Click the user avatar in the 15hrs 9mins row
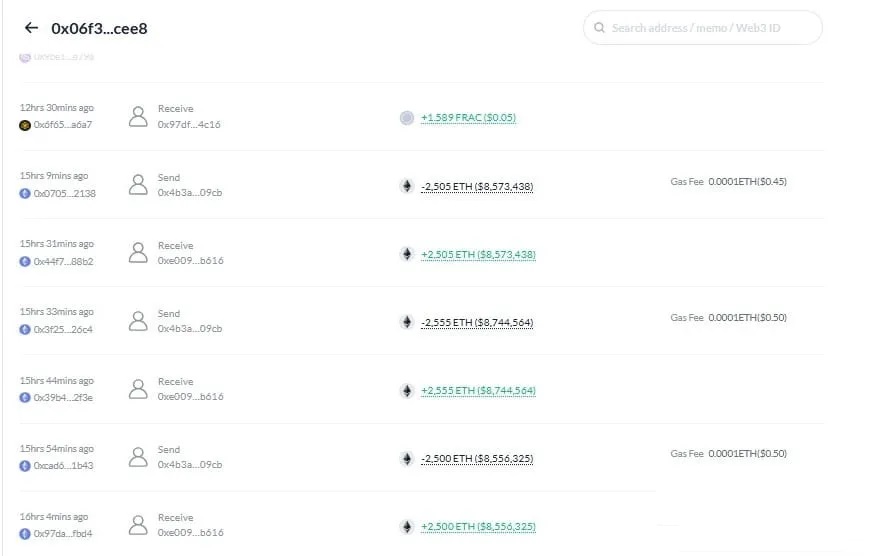The width and height of the screenshot is (884, 556). click(138, 184)
